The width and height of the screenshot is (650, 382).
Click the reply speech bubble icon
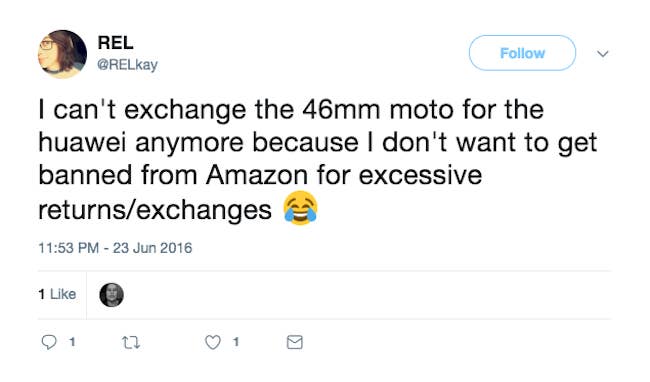coord(49,342)
